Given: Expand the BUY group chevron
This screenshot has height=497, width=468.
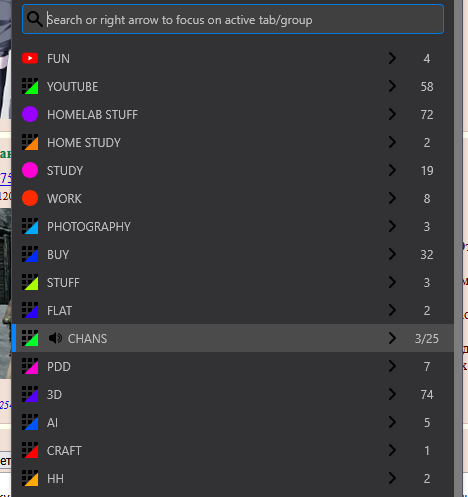Looking at the screenshot, I should click(x=392, y=254).
